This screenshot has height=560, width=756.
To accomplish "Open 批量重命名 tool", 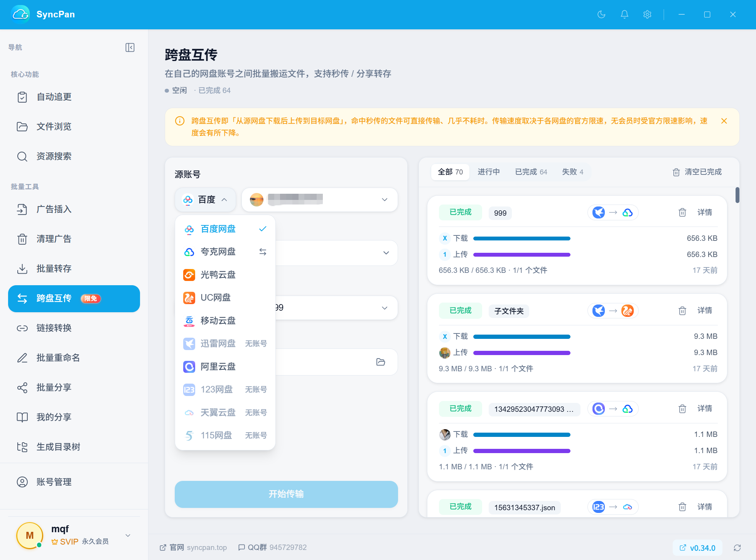I will pos(74,358).
